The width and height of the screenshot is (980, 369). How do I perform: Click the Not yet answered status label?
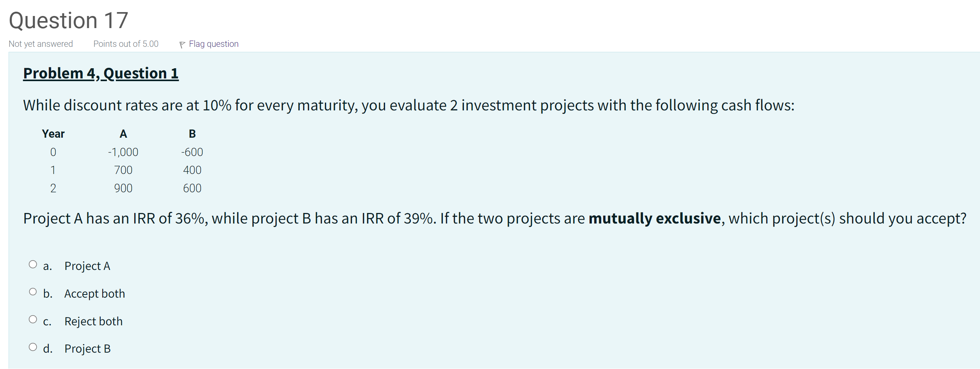pos(41,44)
